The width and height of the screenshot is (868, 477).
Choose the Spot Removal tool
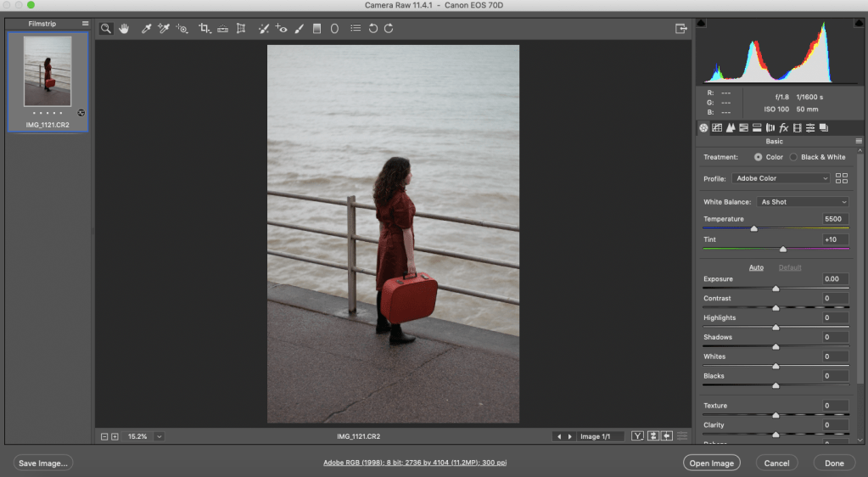264,28
